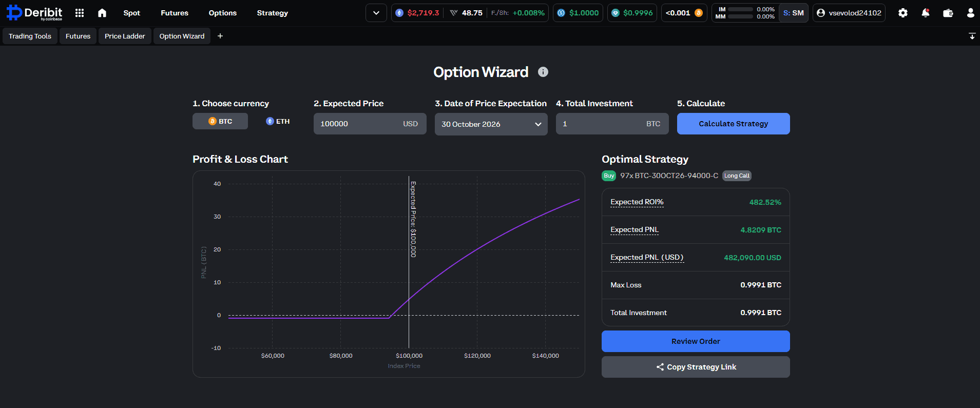The width and height of the screenshot is (980, 408).
Task: Select ETH currency
Action: click(x=278, y=121)
